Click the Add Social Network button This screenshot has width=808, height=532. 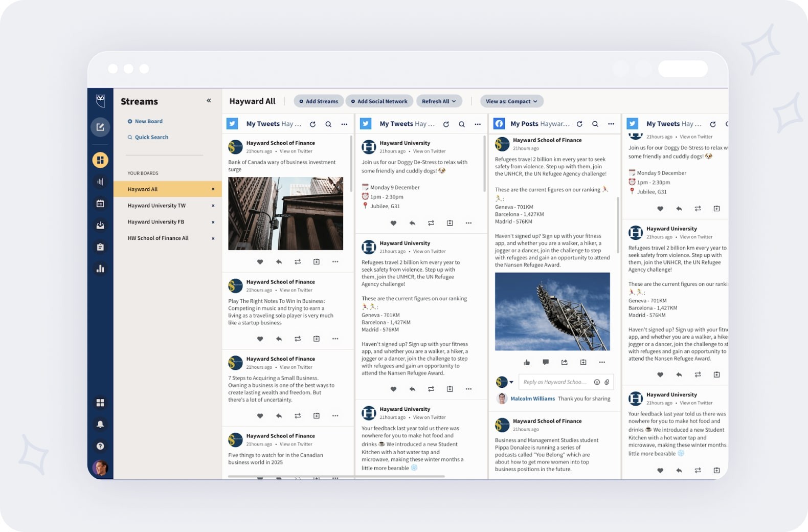(379, 101)
